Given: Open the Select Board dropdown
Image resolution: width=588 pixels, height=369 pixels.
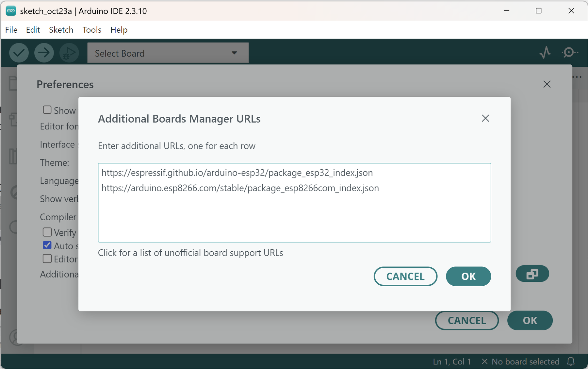Looking at the screenshot, I should tap(168, 53).
